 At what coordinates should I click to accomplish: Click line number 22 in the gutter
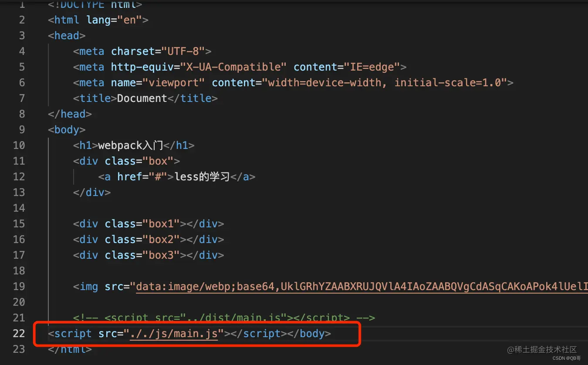pyautogui.click(x=19, y=334)
